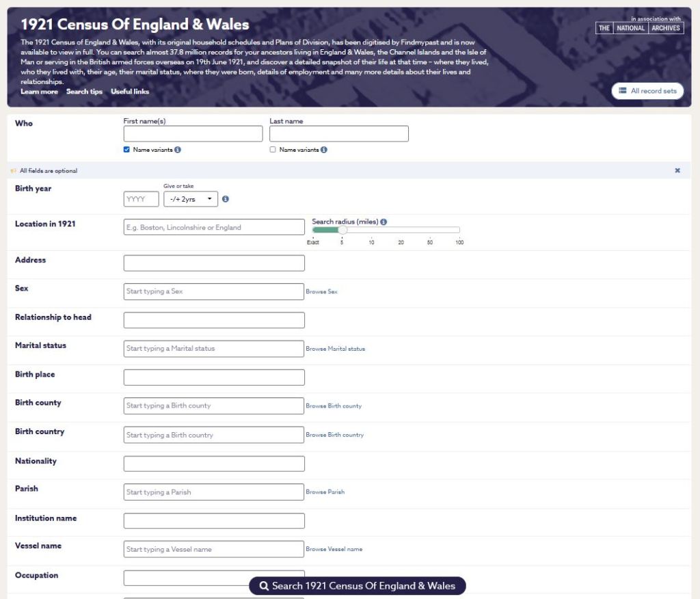The height and width of the screenshot is (599, 700).
Task: Click the Search radius slider handle
Action: point(342,230)
